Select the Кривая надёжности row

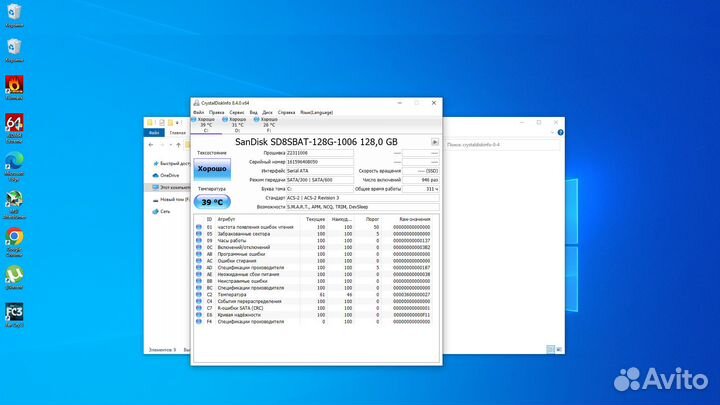click(314, 315)
